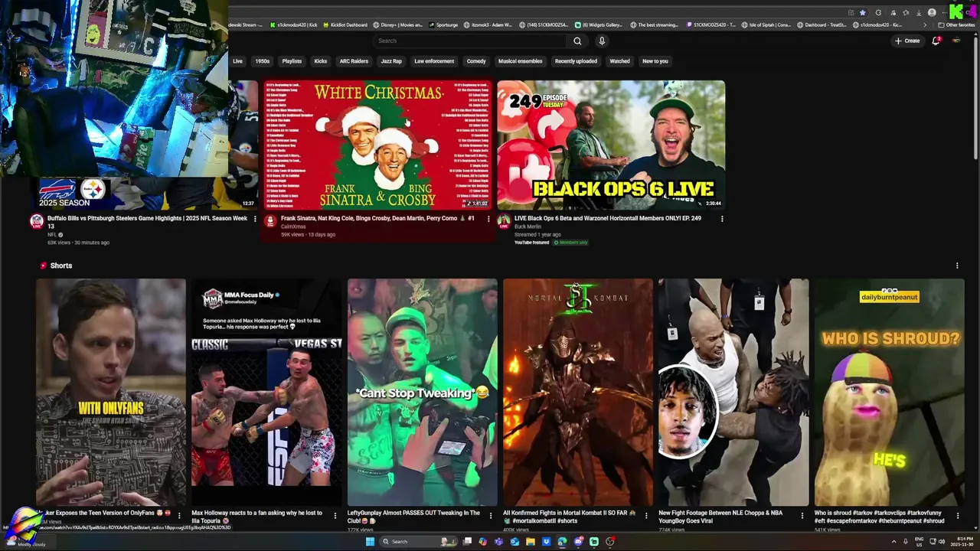Click the YouTube search magnifier button
Image resolution: width=980 pixels, height=551 pixels.
(x=577, y=41)
